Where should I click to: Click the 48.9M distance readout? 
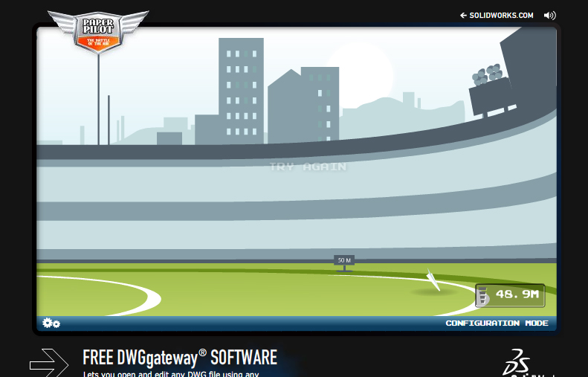[x=517, y=294]
